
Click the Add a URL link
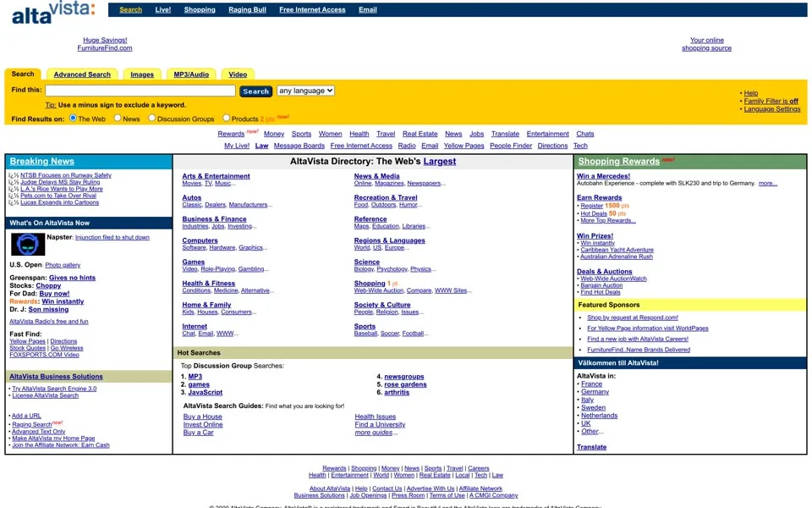(x=26, y=416)
